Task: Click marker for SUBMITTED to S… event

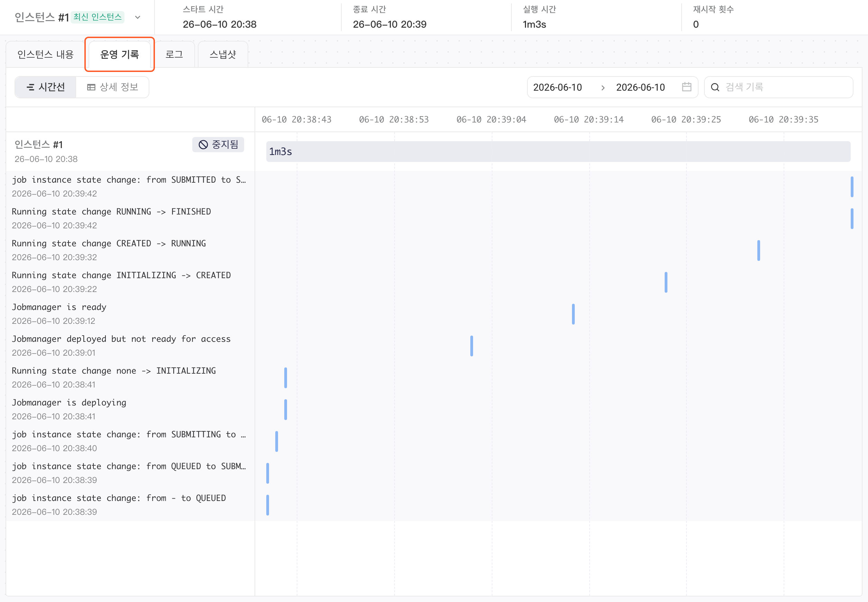Action: pos(851,186)
